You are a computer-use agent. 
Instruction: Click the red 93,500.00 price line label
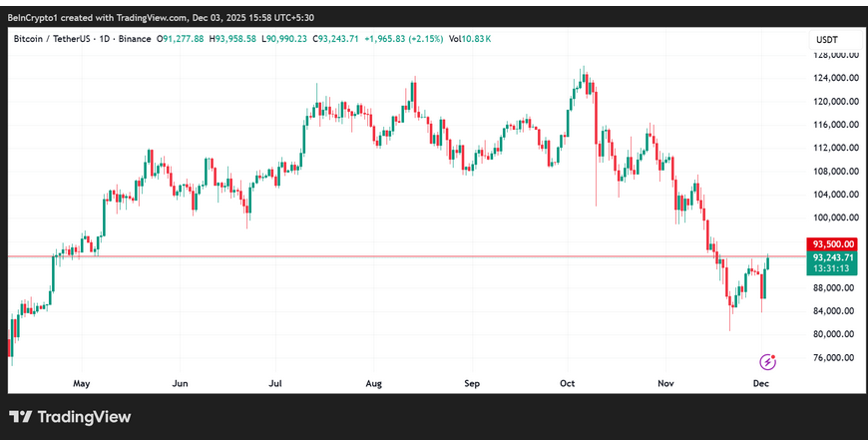tap(832, 243)
